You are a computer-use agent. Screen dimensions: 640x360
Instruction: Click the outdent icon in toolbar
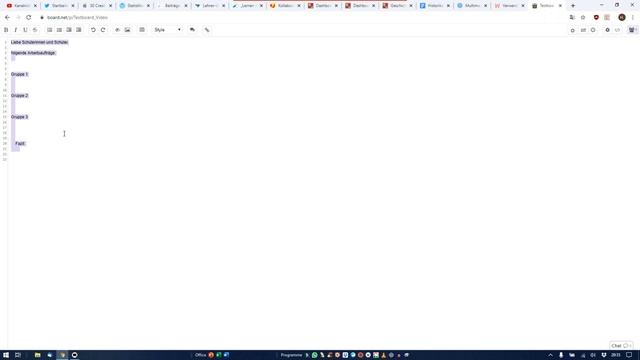click(79, 30)
